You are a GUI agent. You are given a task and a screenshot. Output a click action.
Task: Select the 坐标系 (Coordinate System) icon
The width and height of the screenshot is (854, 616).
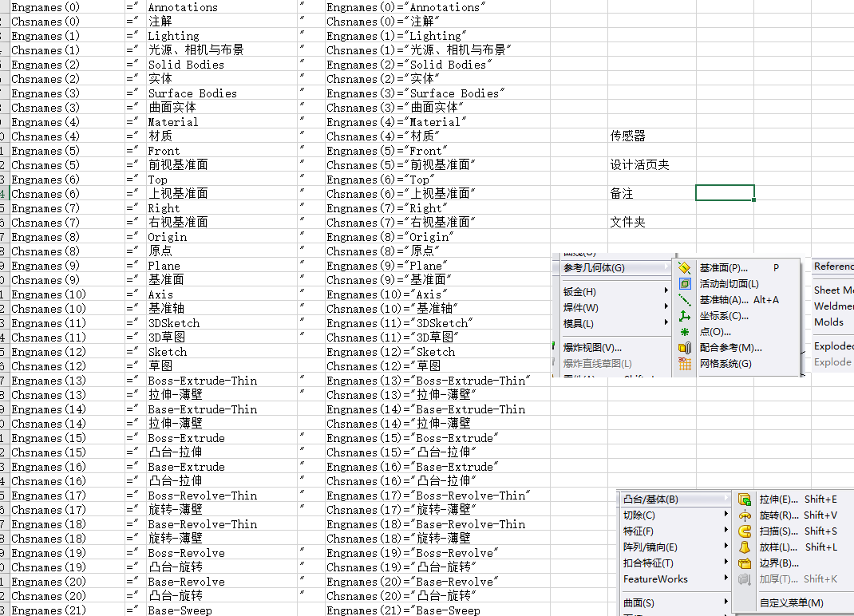(x=684, y=316)
